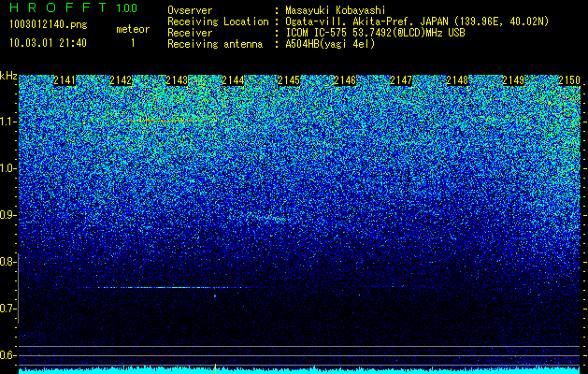Click the 2142 time marker
The width and height of the screenshot is (588, 374).
click(121, 80)
